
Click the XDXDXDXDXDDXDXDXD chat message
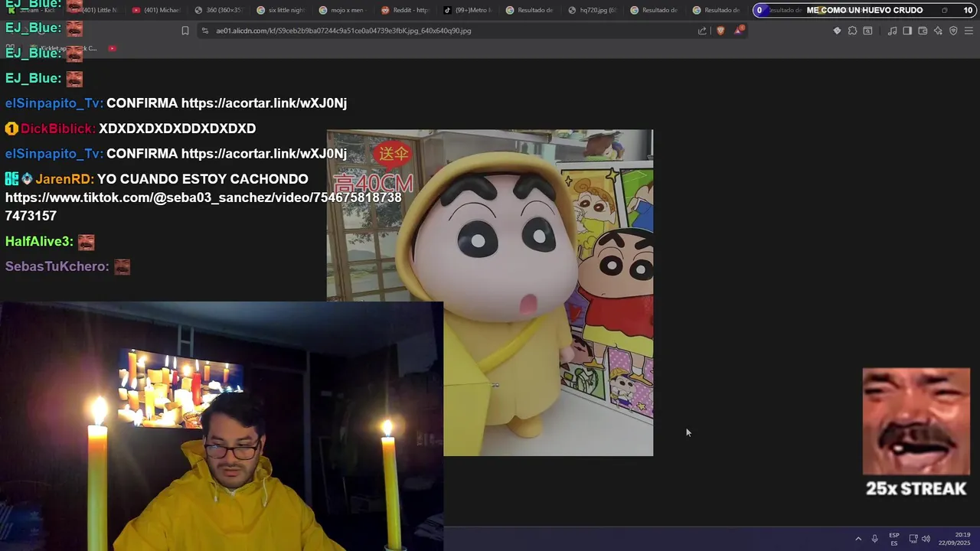(x=177, y=129)
